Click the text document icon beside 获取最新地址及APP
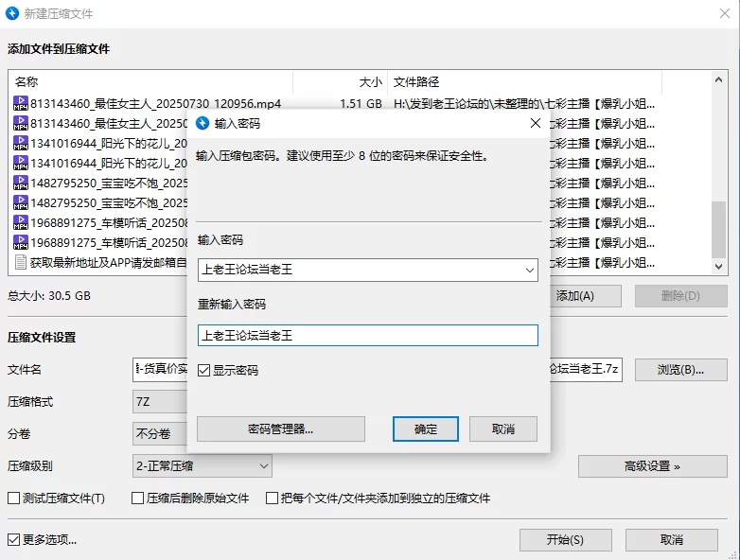740x560 pixels. (21, 262)
